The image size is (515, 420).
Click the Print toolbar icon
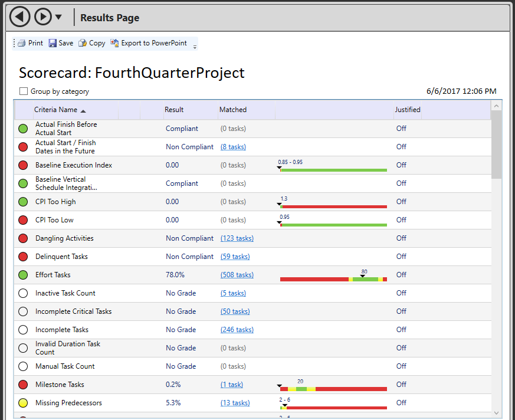[22, 43]
